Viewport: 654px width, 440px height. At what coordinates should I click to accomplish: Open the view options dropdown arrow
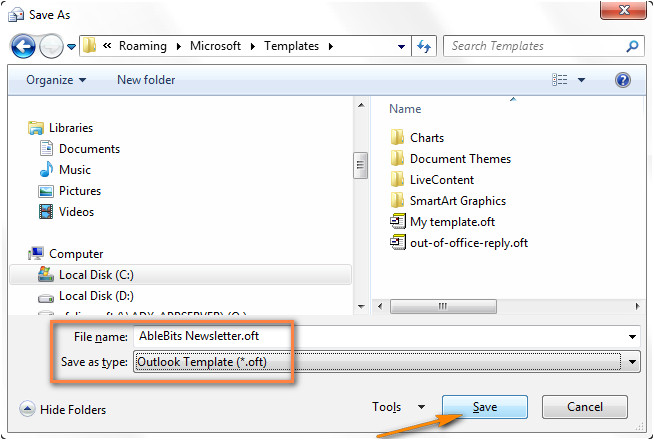[581, 80]
